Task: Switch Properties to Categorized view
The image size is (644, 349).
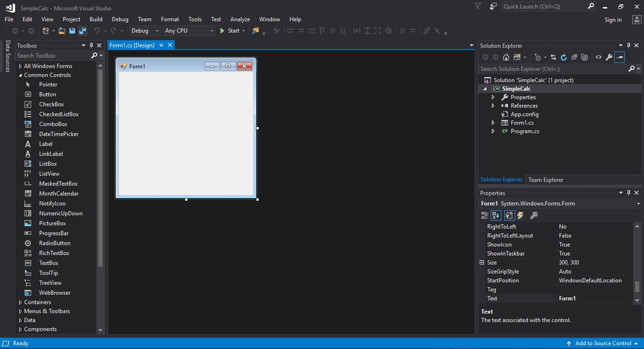Action: [484, 215]
